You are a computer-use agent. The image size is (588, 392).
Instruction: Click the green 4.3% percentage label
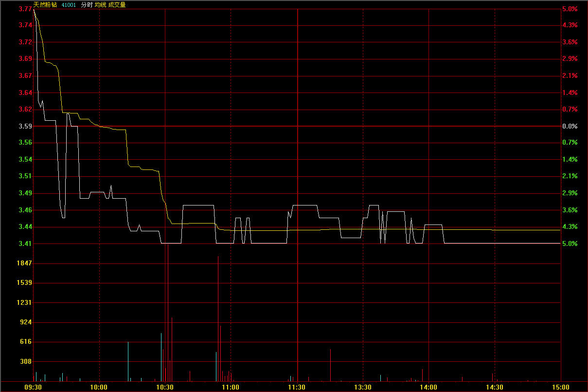570,227
